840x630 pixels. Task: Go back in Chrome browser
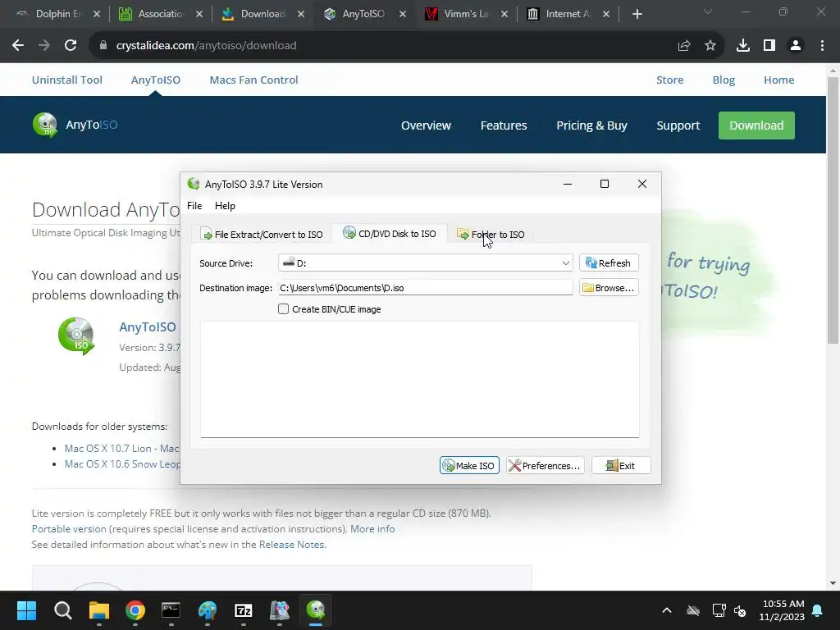pos(18,46)
